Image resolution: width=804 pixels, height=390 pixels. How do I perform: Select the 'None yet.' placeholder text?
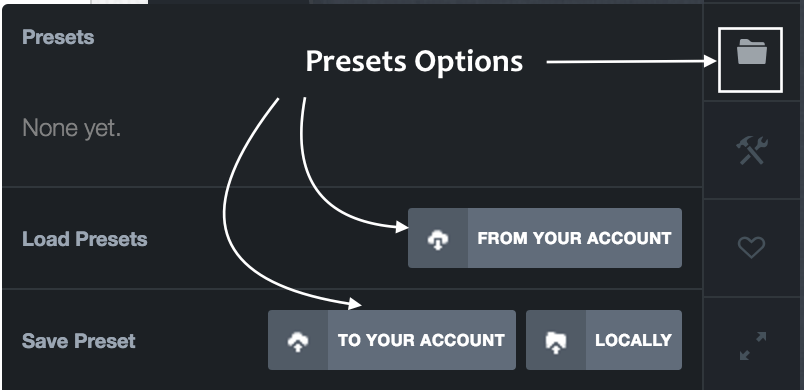pyautogui.click(x=71, y=128)
